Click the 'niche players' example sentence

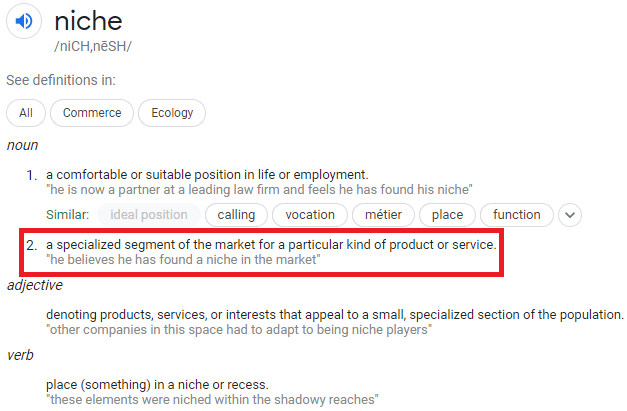[239, 330]
